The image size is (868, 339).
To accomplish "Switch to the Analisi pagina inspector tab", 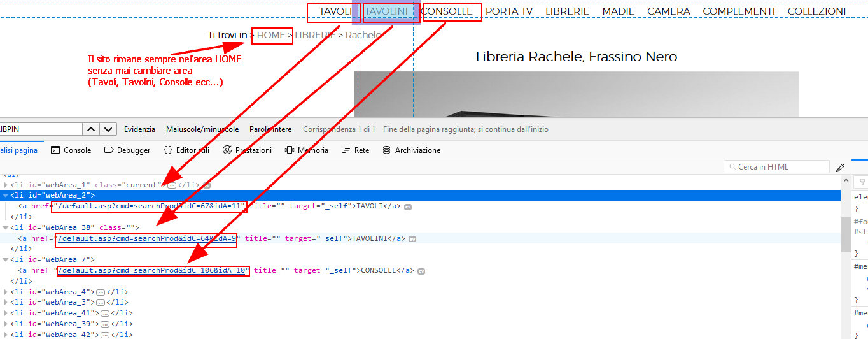I will pyautogui.click(x=19, y=150).
